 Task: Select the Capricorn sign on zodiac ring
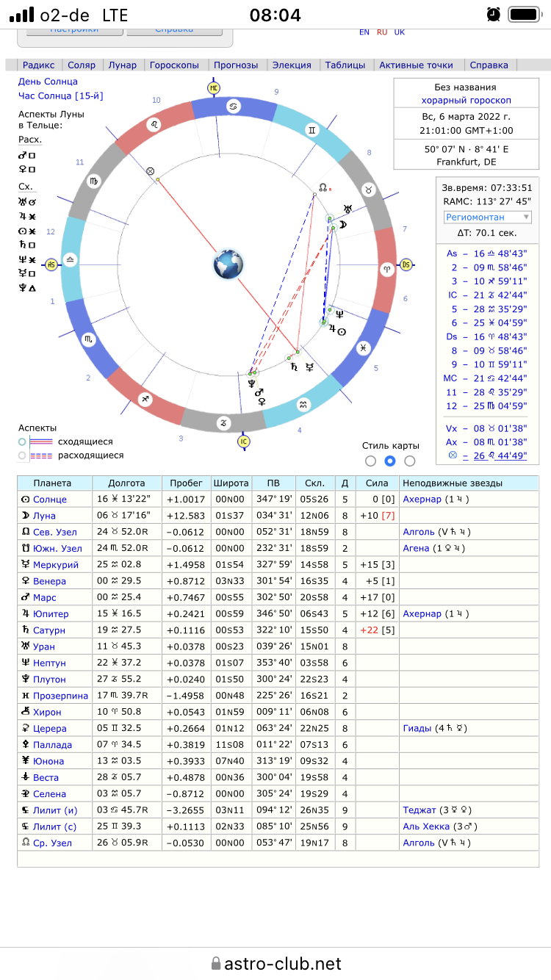[223, 422]
